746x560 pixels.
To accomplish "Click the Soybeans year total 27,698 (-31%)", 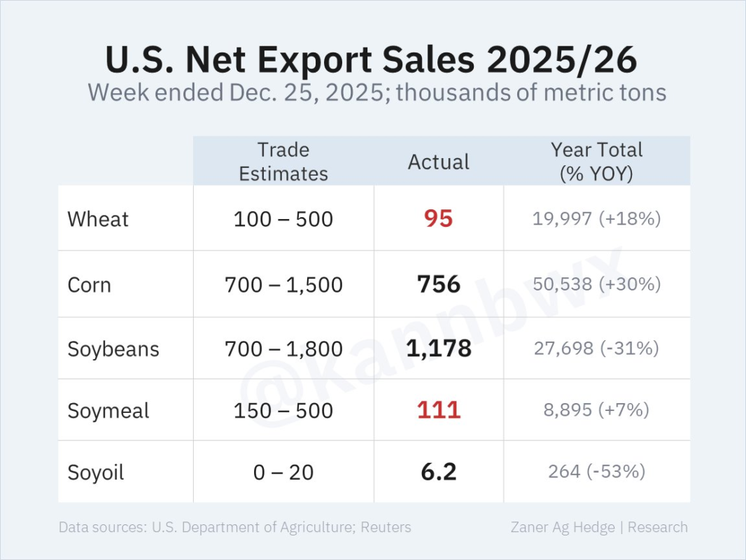I will point(596,348).
